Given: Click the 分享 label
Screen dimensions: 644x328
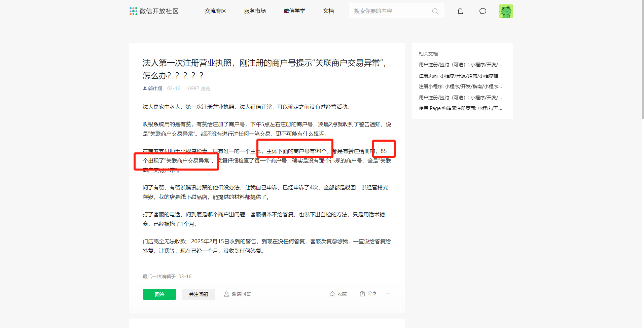Looking at the screenshot, I should (x=372, y=293).
